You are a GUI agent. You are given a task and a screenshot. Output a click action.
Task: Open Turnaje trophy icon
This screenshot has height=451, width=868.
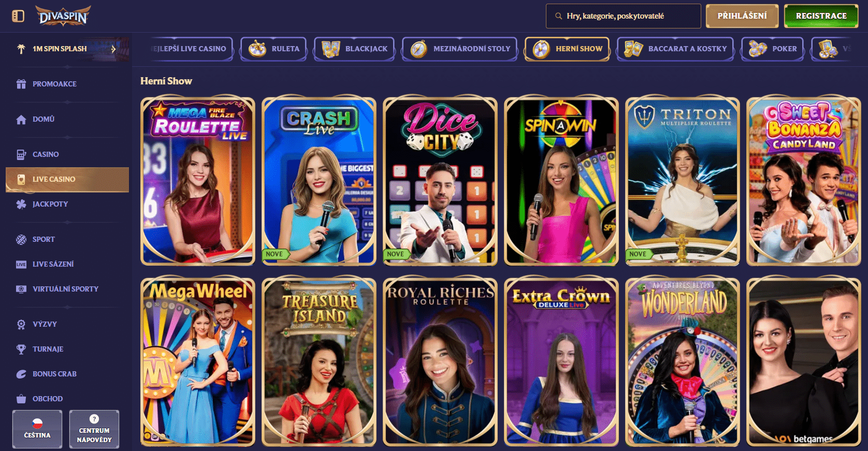[21, 349]
